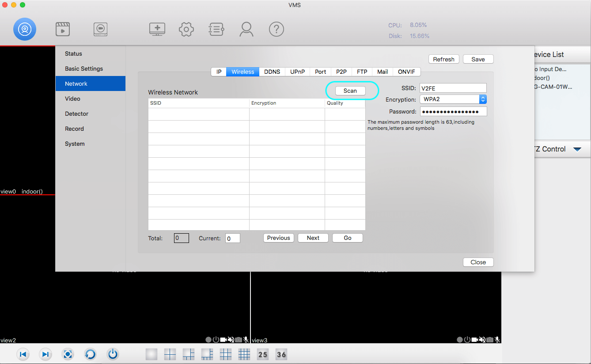Switch to the DDNS tab
The image size is (591, 364).
272,72
